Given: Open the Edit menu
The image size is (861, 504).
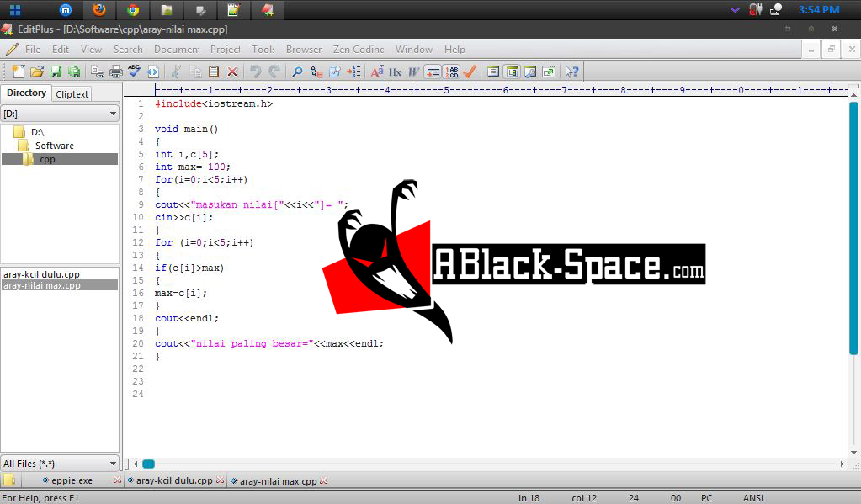Looking at the screenshot, I should (61, 50).
